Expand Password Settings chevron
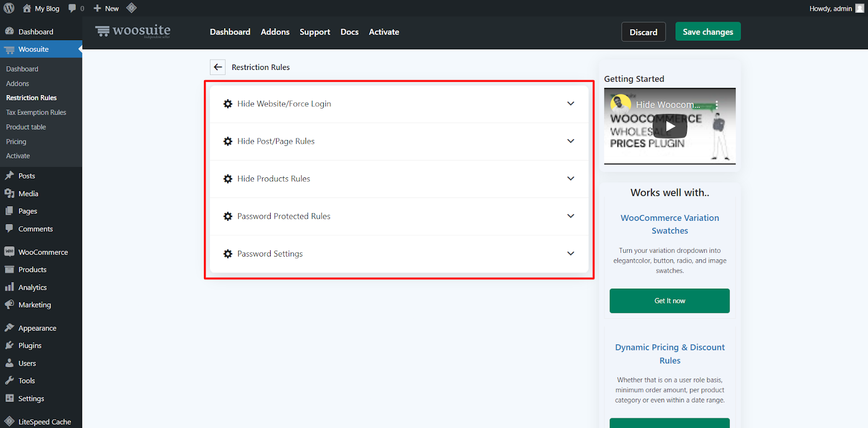 pos(571,253)
